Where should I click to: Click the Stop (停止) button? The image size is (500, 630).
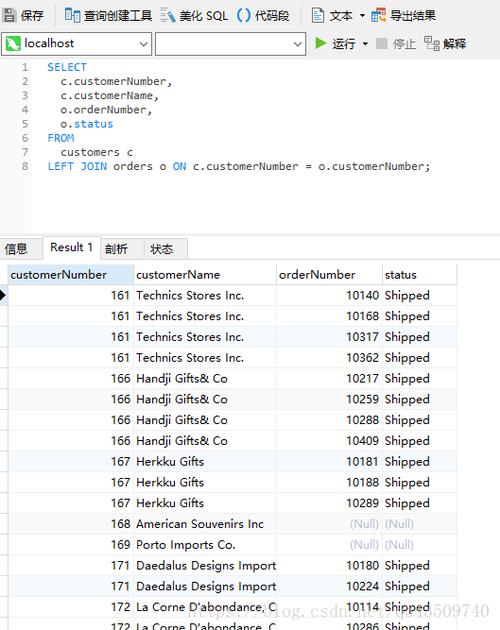click(396, 43)
